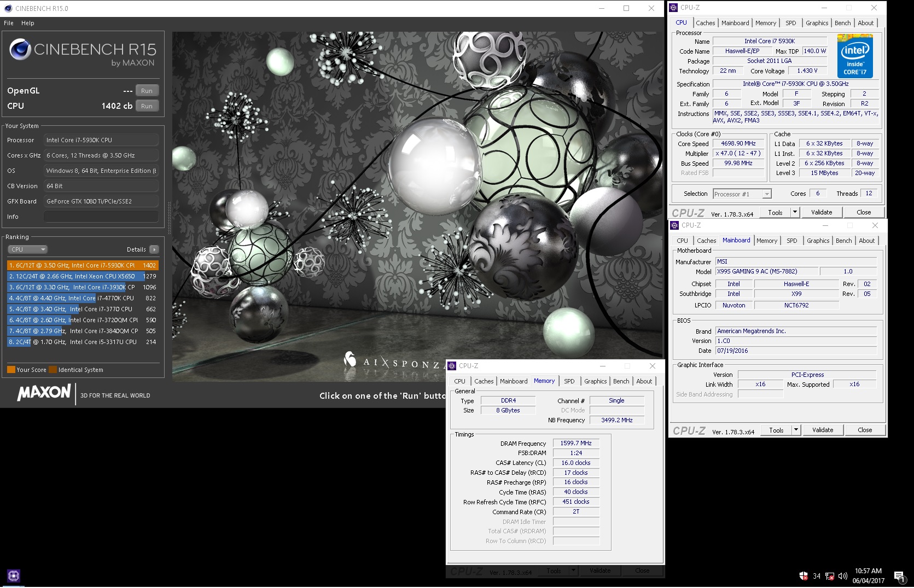Switch to Mainboard tab in Memory CPU-Z window

click(514, 381)
